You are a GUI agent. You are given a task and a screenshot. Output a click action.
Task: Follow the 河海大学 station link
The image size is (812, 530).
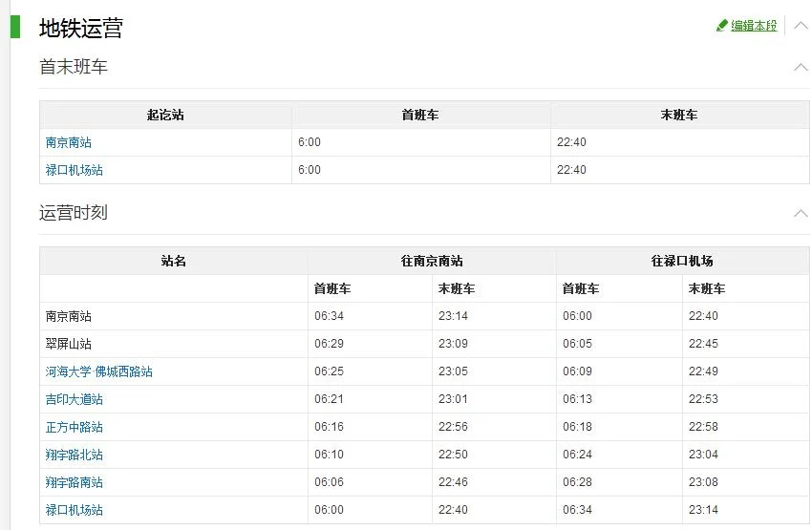pyautogui.click(x=68, y=371)
